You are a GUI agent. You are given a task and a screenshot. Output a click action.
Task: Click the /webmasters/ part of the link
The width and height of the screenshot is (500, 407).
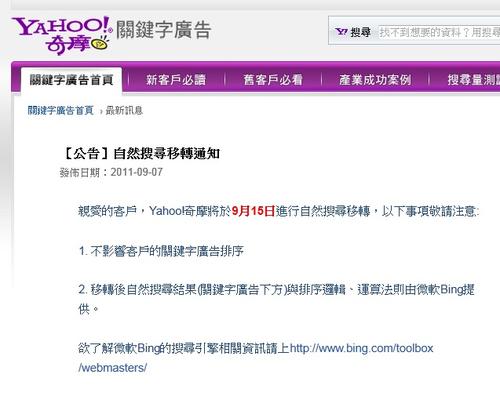pos(113,368)
